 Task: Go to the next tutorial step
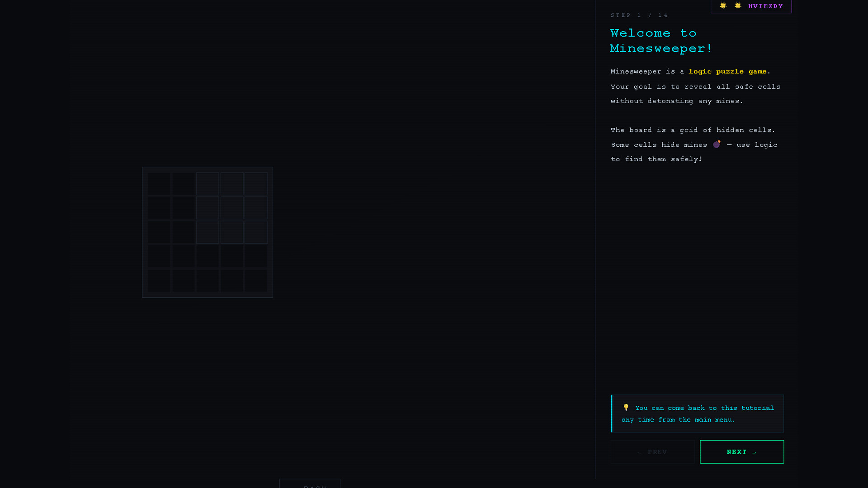[742, 451]
